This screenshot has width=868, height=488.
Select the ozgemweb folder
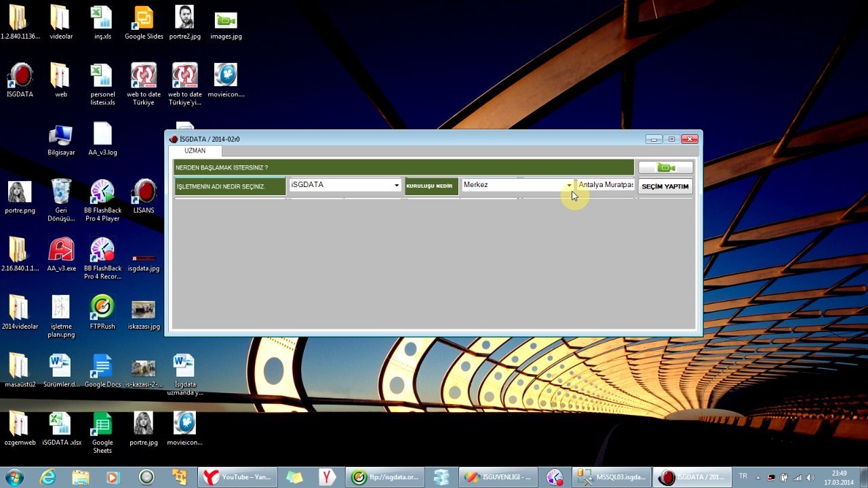tap(20, 428)
